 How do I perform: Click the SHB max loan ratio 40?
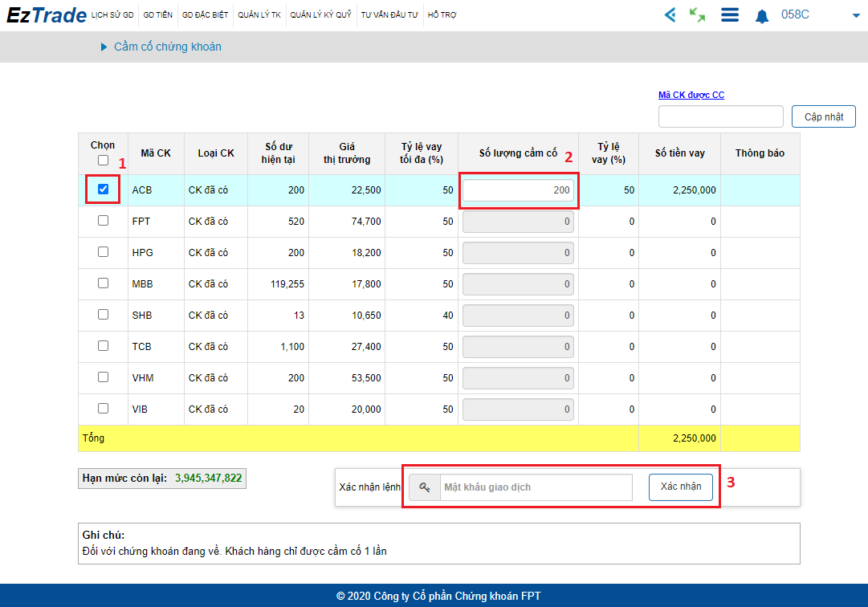coord(448,316)
